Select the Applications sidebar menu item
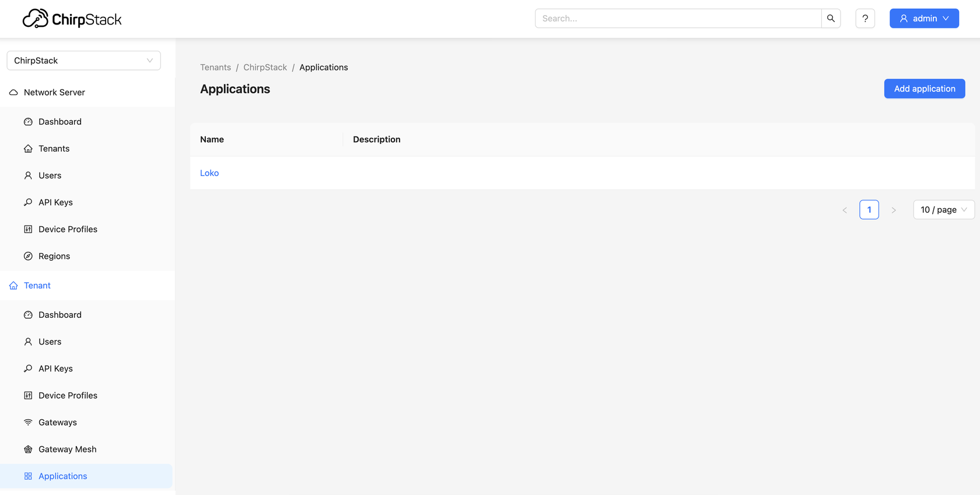Screen dimensions: 980x495 pos(86,476)
